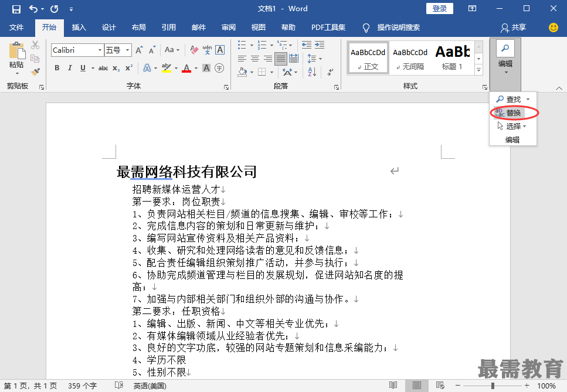This screenshot has height=392, width=567.
Task: Increase the font size
Action: (139, 50)
